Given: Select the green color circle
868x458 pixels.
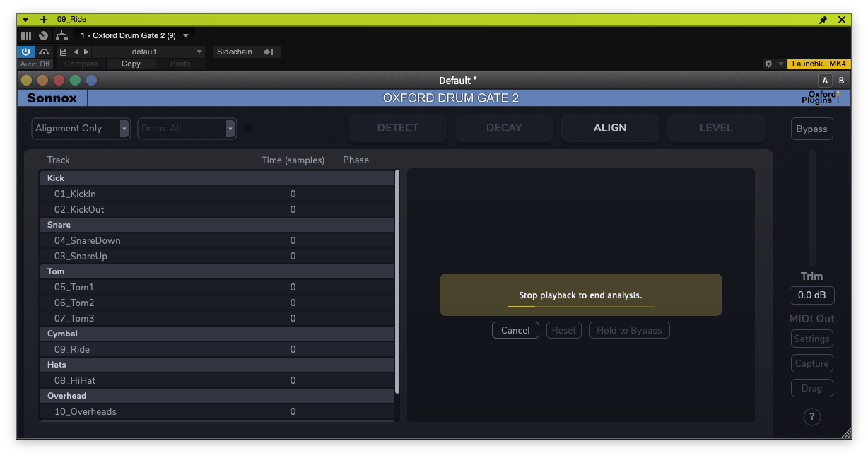Looking at the screenshot, I should [75, 80].
